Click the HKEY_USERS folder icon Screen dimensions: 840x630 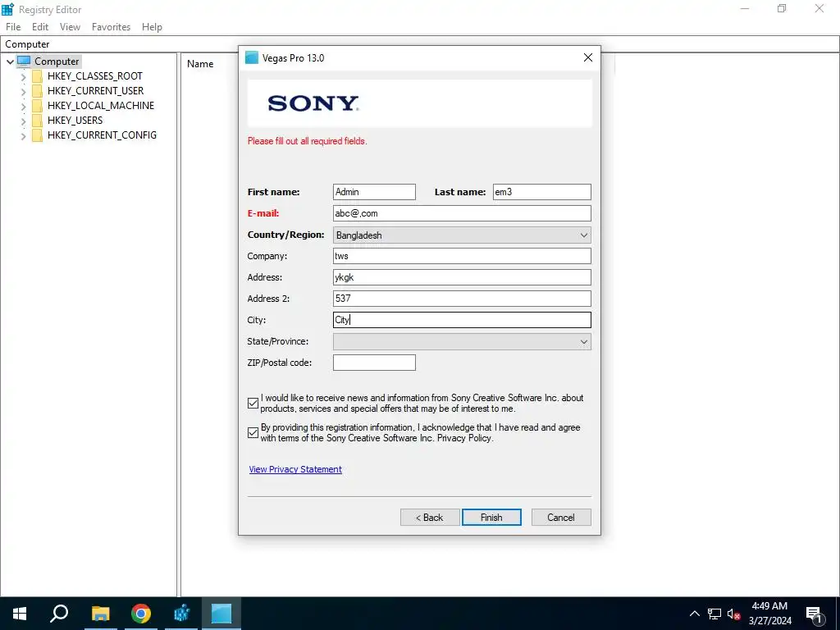click(37, 121)
